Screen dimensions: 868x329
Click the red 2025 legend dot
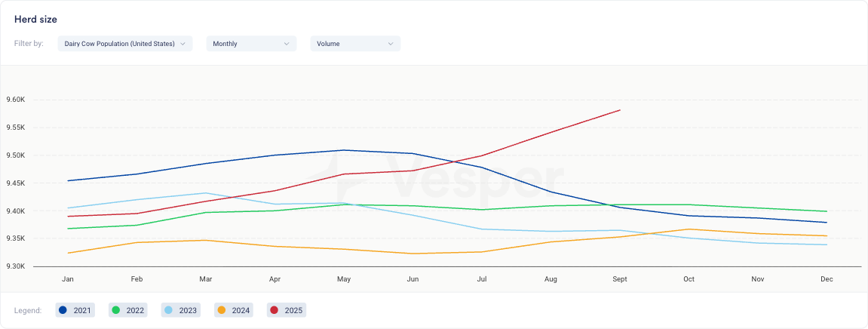[x=274, y=310]
